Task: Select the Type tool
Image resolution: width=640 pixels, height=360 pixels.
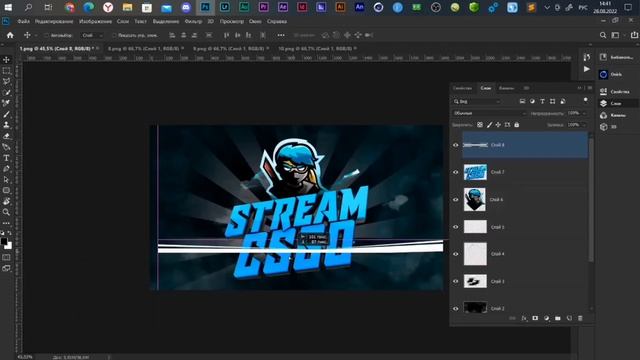Action: coord(6,158)
